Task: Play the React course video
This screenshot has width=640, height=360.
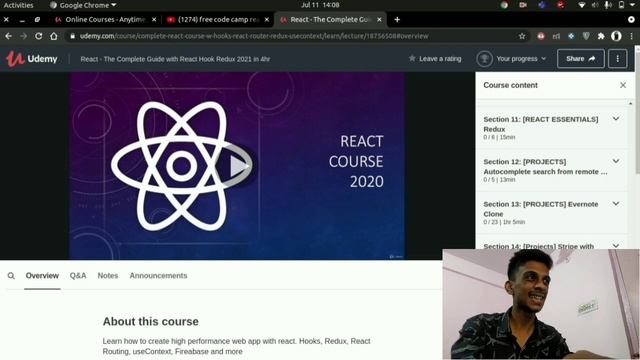Action: coord(237,166)
